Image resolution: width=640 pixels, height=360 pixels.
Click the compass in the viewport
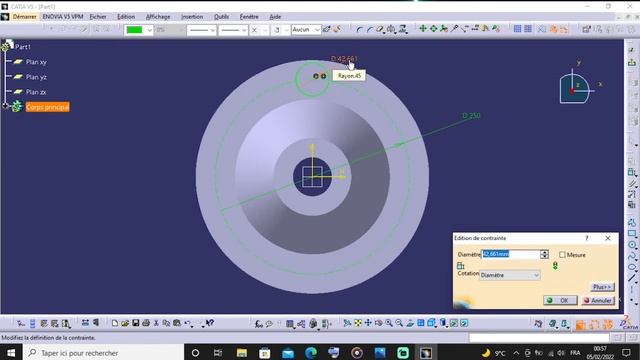pyautogui.click(x=576, y=87)
